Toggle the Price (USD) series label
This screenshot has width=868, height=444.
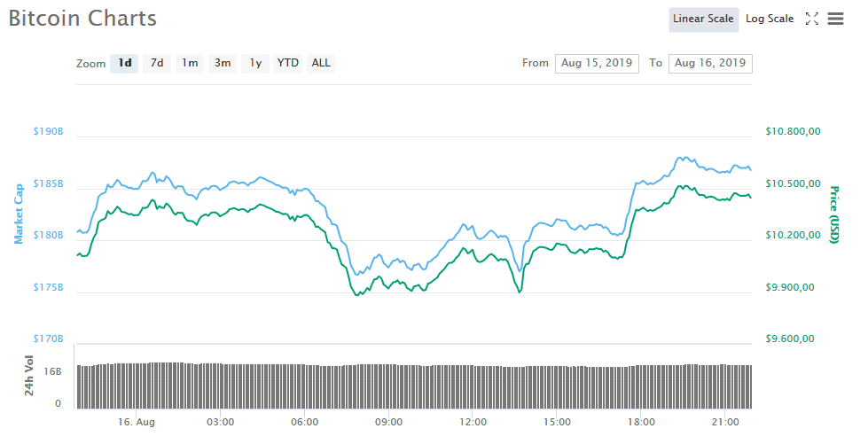[833, 214]
